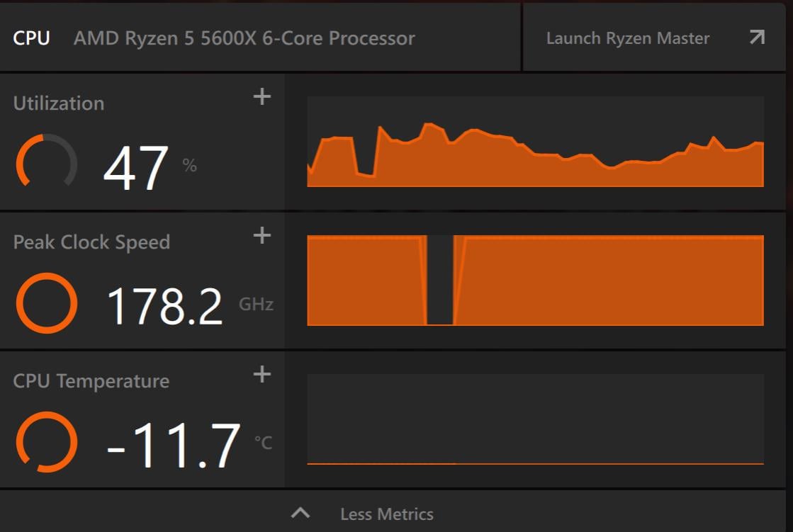Click the arrow icon beside Launch Ryzen Master
The image size is (793, 532).
coord(757,37)
